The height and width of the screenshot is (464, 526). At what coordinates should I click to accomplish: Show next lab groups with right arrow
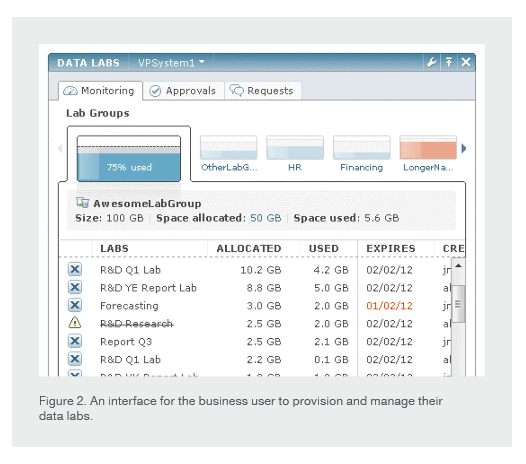click(x=464, y=148)
